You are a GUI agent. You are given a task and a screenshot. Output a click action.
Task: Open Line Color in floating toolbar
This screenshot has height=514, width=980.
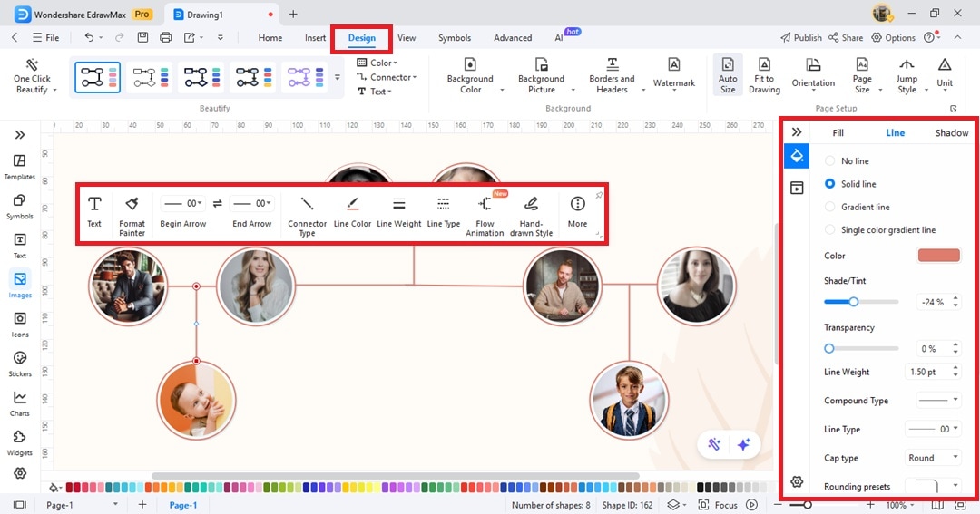[x=352, y=211]
